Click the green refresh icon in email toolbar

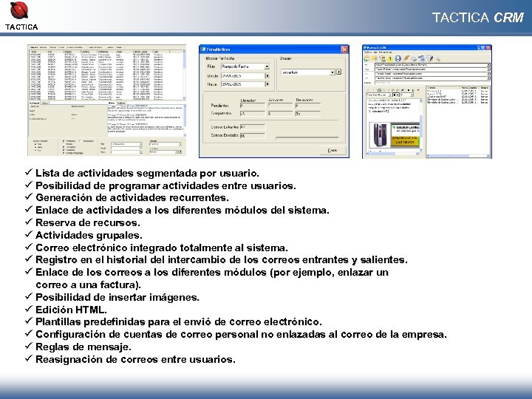[366, 58]
